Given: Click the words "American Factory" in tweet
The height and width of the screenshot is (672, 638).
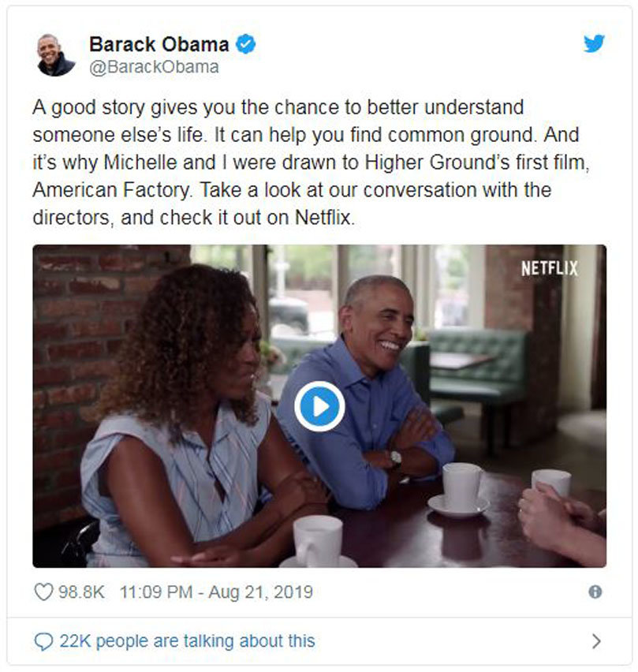Looking at the screenshot, I should coord(111,190).
